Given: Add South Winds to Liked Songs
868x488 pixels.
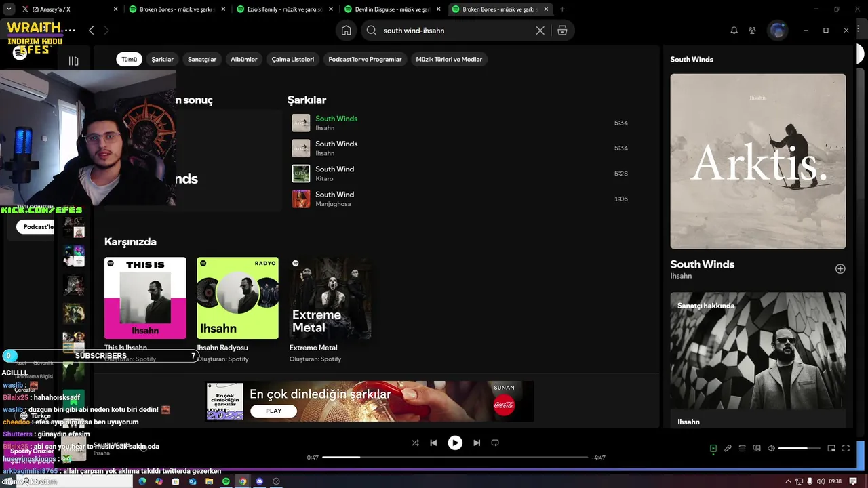Looking at the screenshot, I should (840, 269).
